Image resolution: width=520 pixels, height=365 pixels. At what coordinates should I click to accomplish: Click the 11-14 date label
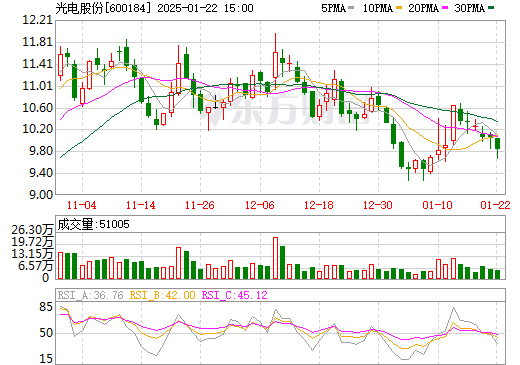click(141, 205)
